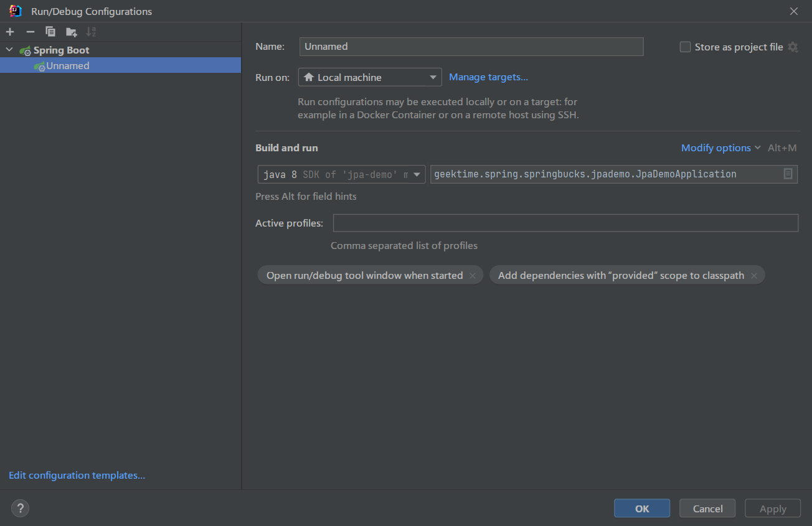The image size is (812, 526).
Task: Add a new configuration with plus icon
Action: (x=10, y=32)
